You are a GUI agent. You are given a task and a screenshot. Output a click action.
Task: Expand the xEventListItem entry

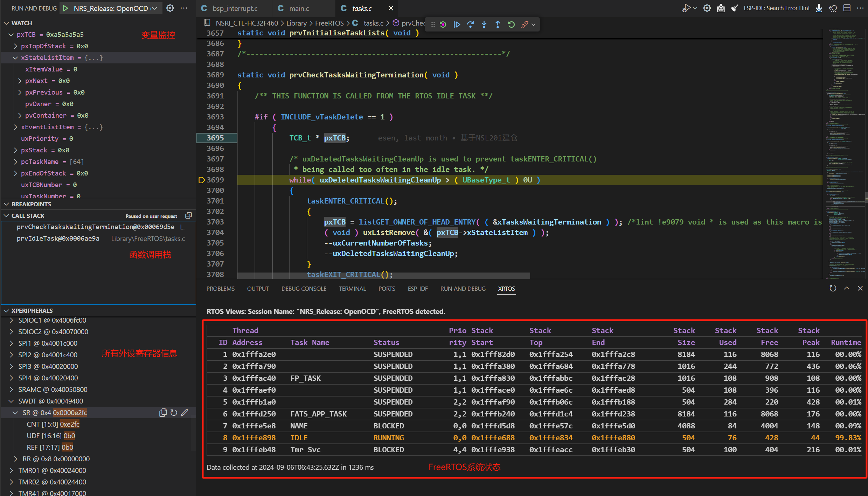tap(15, 127)
